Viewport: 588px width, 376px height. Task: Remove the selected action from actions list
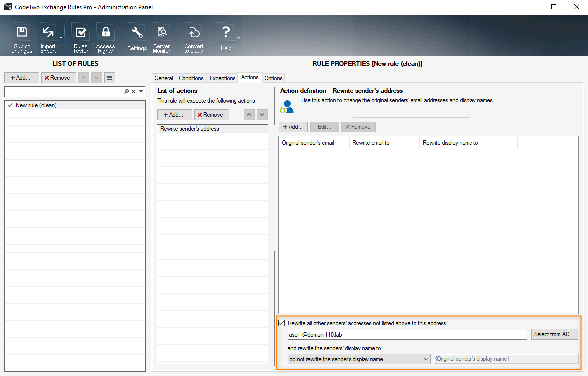(212, 115)
